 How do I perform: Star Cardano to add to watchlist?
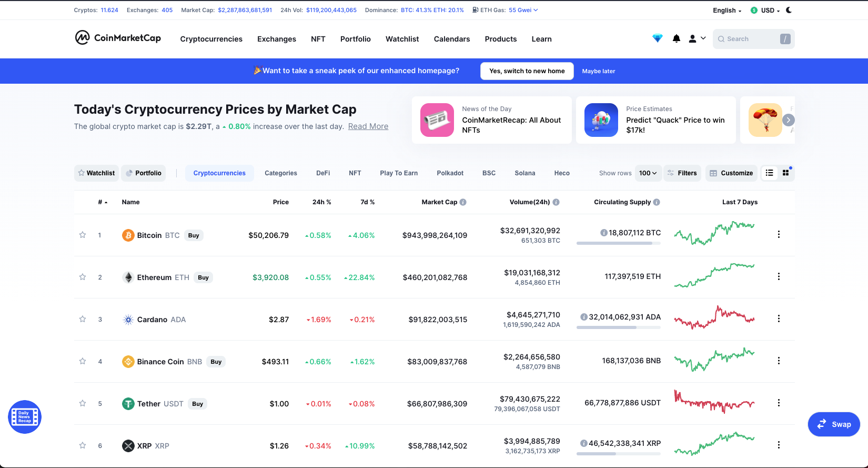click(83, 319)
